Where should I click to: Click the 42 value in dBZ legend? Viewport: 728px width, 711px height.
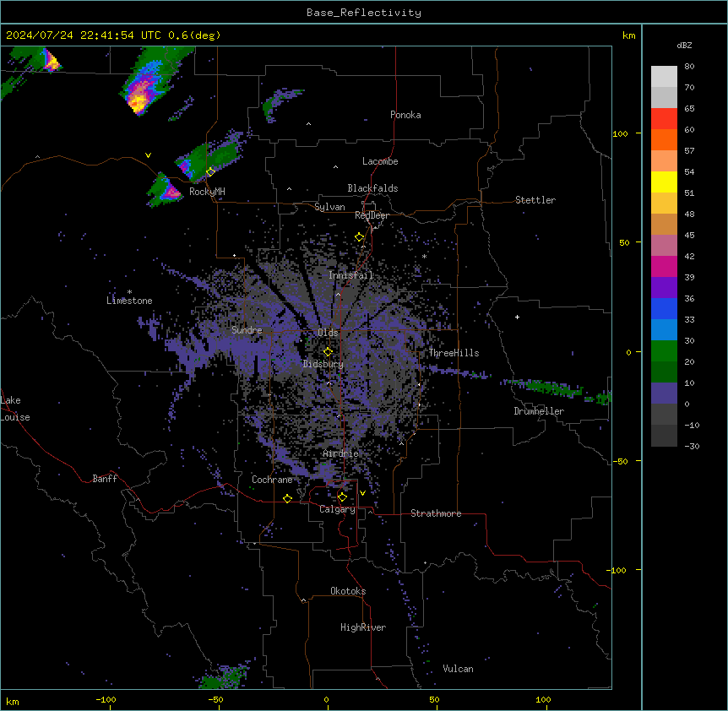(x=689, y=256)
